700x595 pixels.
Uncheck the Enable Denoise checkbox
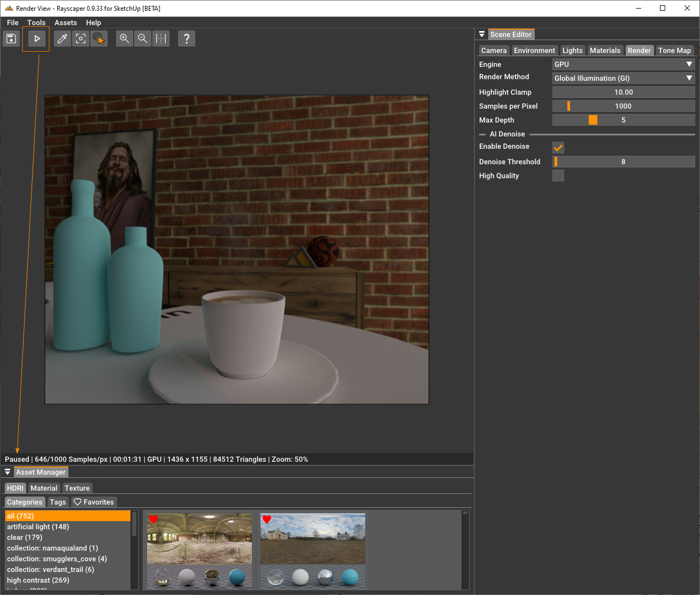pyautogui.click(x=558, y=148)
